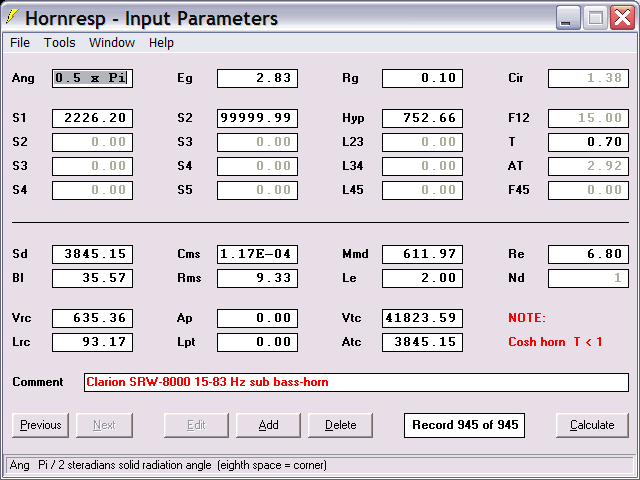Open the File menu
This screenshot has height=480, width=640.
20,42
